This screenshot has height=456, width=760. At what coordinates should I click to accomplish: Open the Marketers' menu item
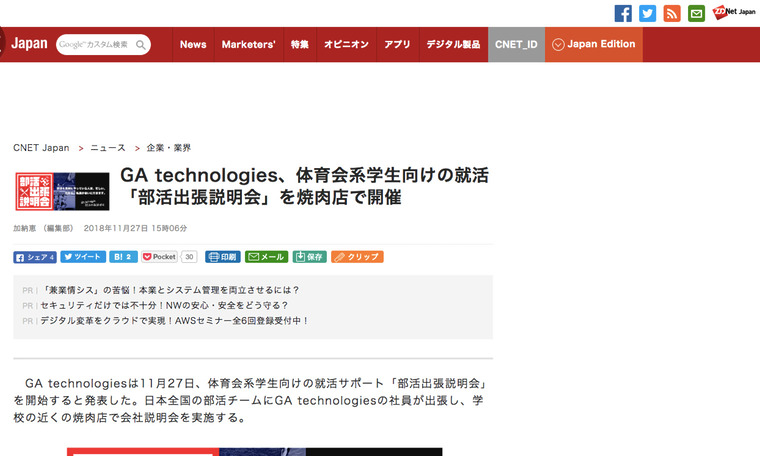point(248,44)
